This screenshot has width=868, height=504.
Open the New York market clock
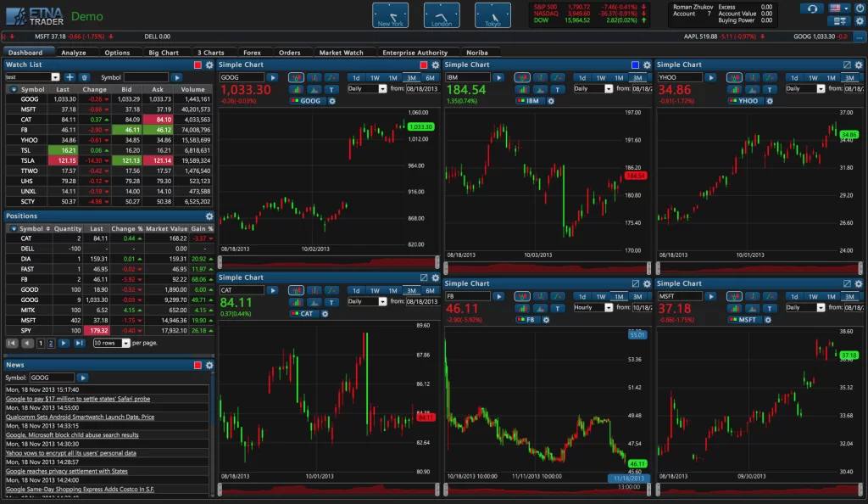click(x=390, y=15)
